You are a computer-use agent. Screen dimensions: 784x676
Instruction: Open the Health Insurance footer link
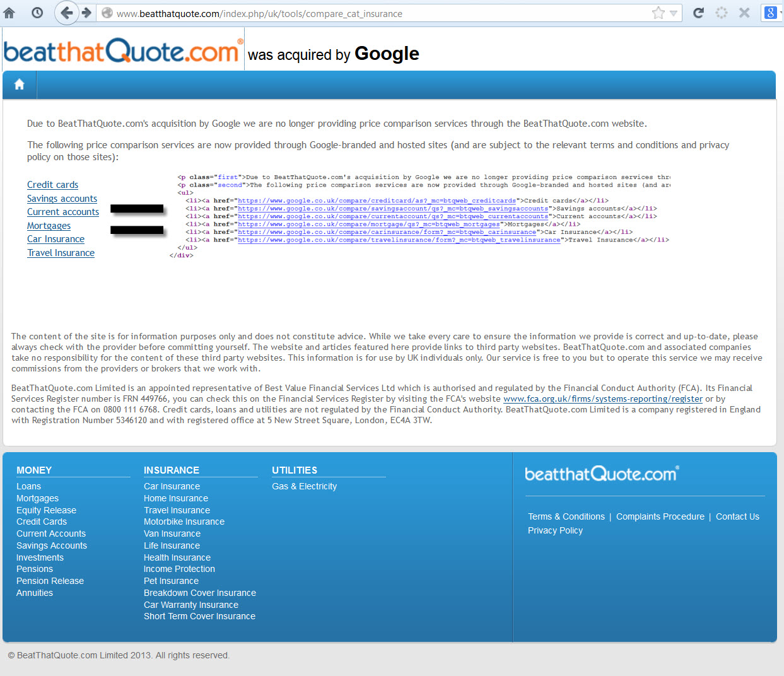(x=177, y=557)
